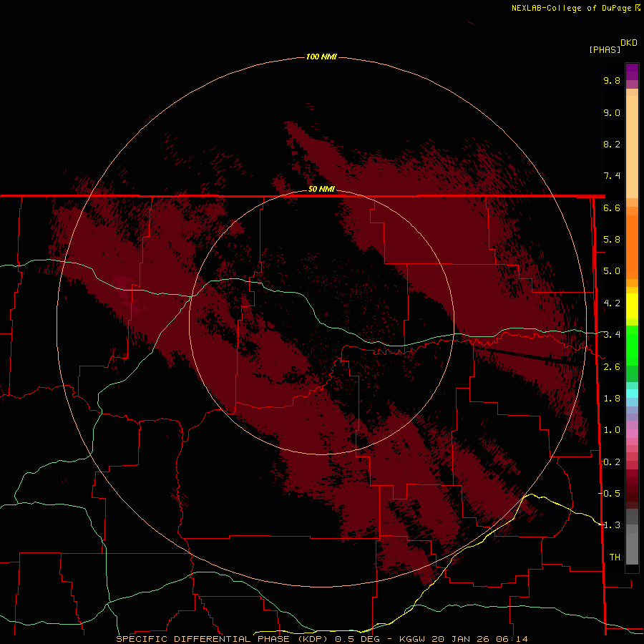Click the 1.8 legend value
Screen dimensions: 644x644
click(612, 399)
